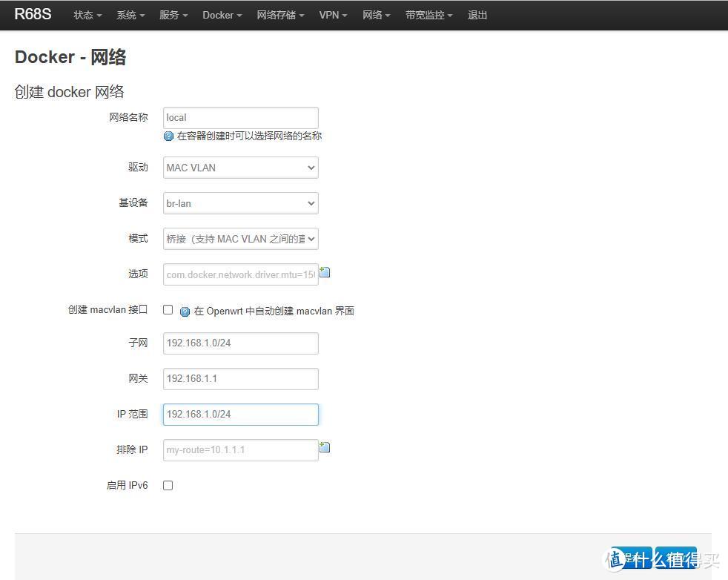Click the 退出 logout link

477,16
